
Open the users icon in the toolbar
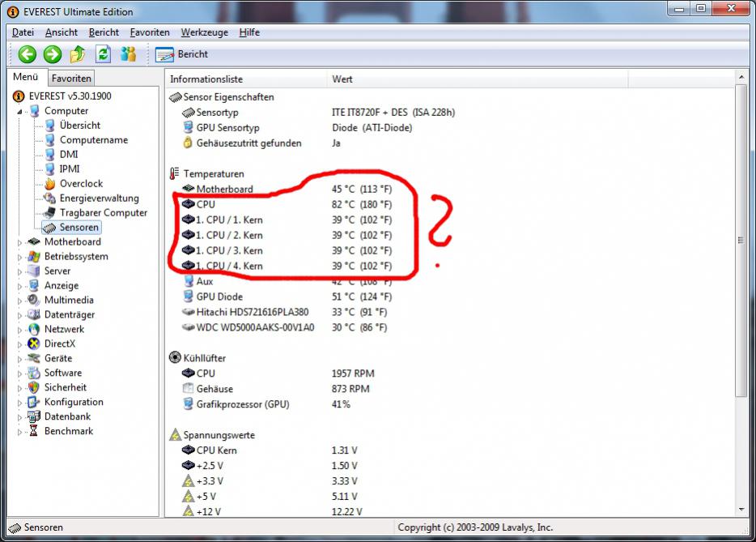128,54
